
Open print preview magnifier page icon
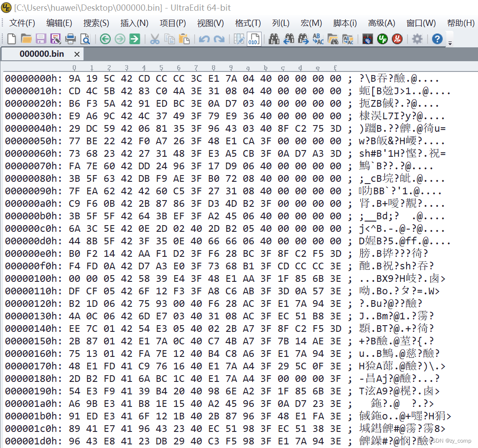pyautogui.click(x=85, y=39)
